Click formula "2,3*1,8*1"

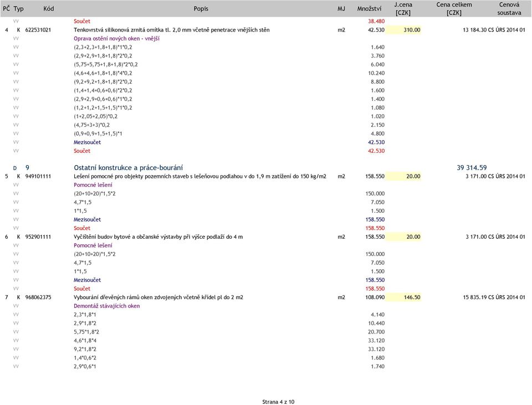85,315
